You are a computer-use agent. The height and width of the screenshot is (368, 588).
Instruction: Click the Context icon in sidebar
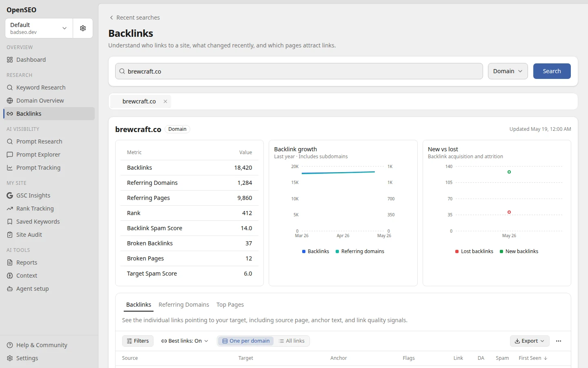click(10, 276)
